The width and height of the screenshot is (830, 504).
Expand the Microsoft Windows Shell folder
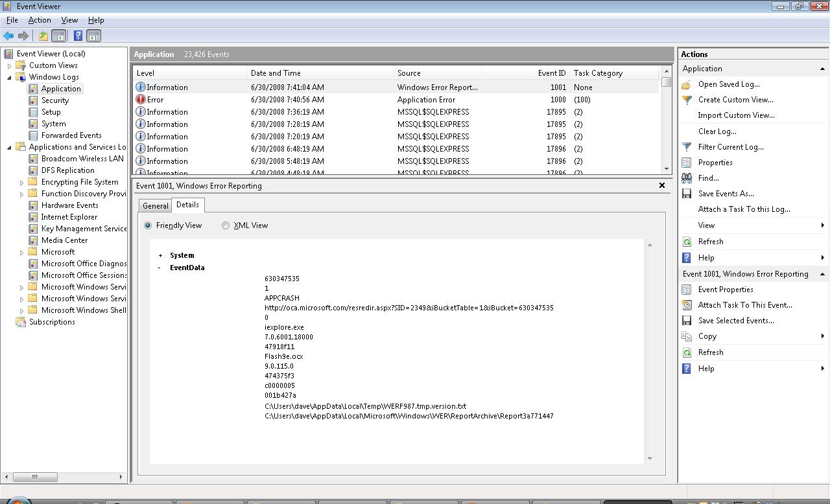coord(21,310)
